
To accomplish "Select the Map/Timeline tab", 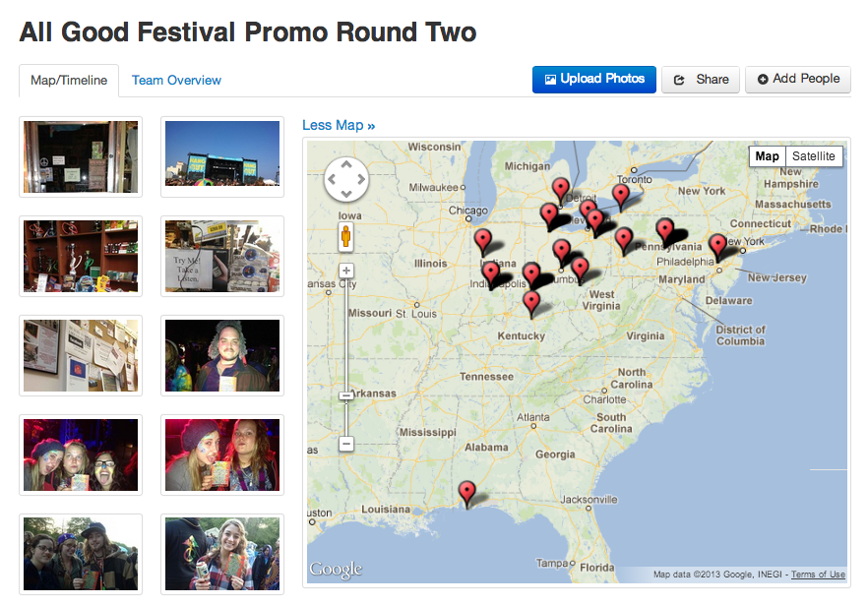I will [69, 81].
